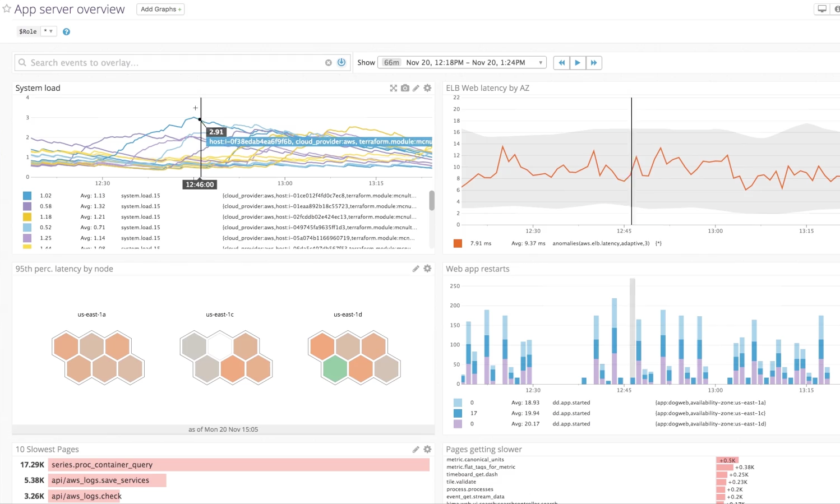Take a snapshot of System load with camera icon
This screenshot has width=840, height=504.
tap(405, 88)
